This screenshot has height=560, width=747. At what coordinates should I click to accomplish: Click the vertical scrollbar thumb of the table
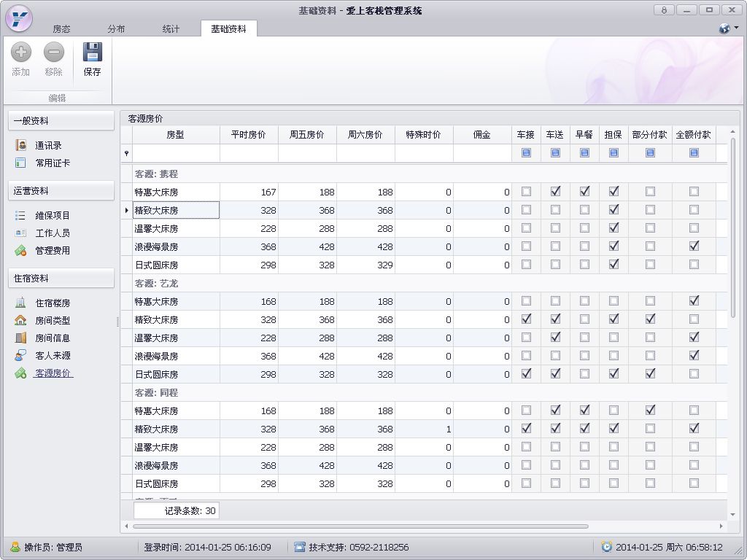(732, 227)
